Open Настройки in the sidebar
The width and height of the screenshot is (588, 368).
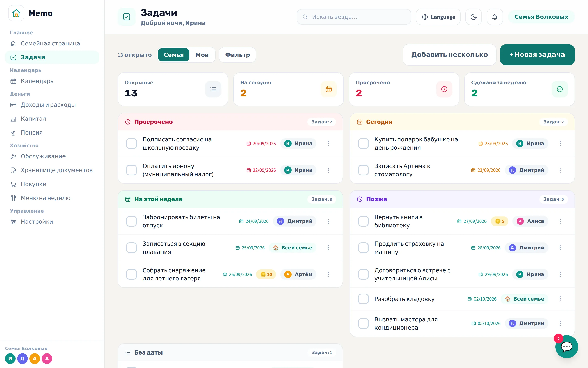point(52,221)
